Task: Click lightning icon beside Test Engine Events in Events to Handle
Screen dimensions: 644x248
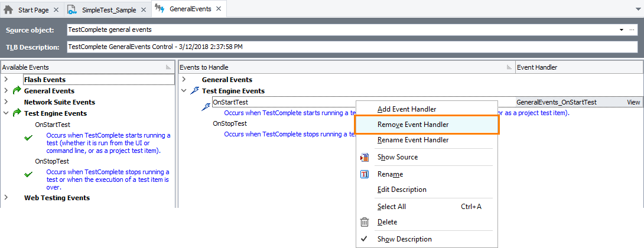Action: (x=195, y=91)
